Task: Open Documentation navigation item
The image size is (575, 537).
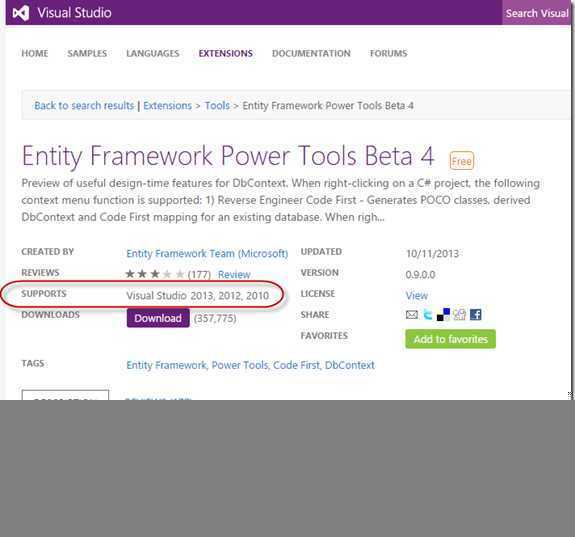Action: (311, 54)
